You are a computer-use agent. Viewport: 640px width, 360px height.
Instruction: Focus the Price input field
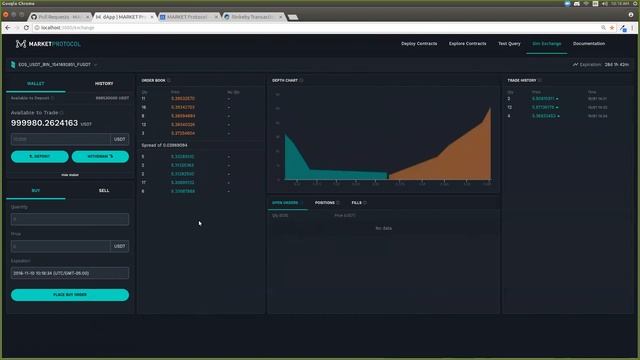[x=60, y=247]
